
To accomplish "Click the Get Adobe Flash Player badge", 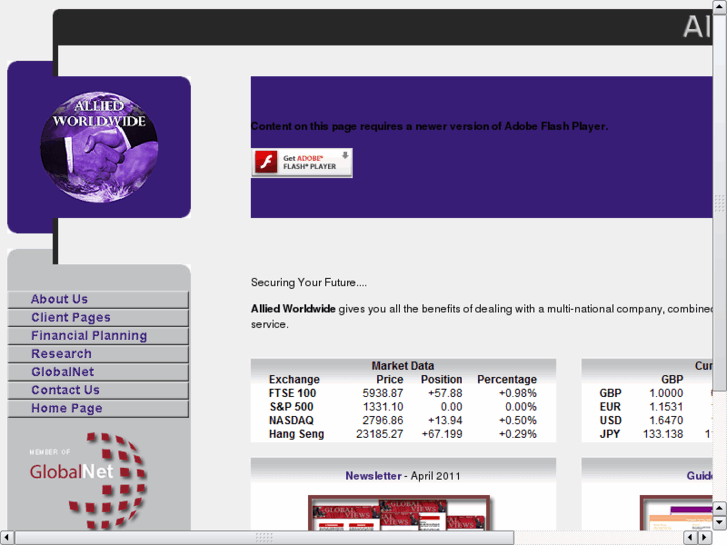I will click(x=302, y=163).
